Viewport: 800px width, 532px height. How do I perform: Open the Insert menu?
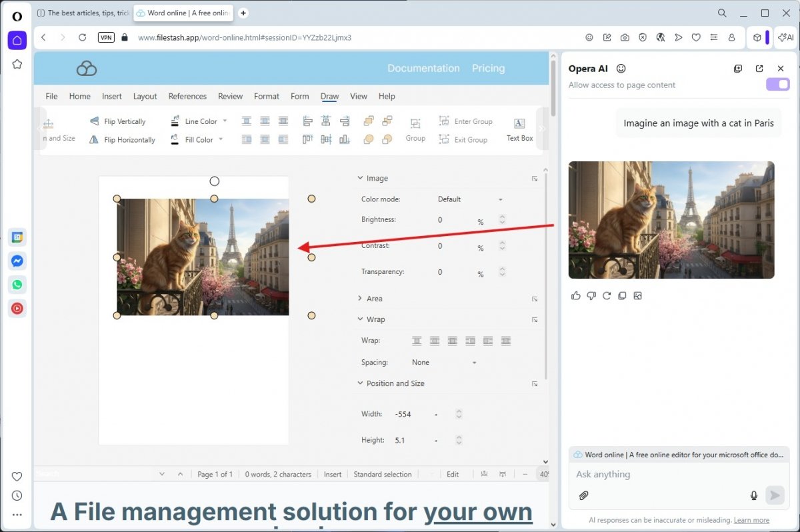point(111,96)
